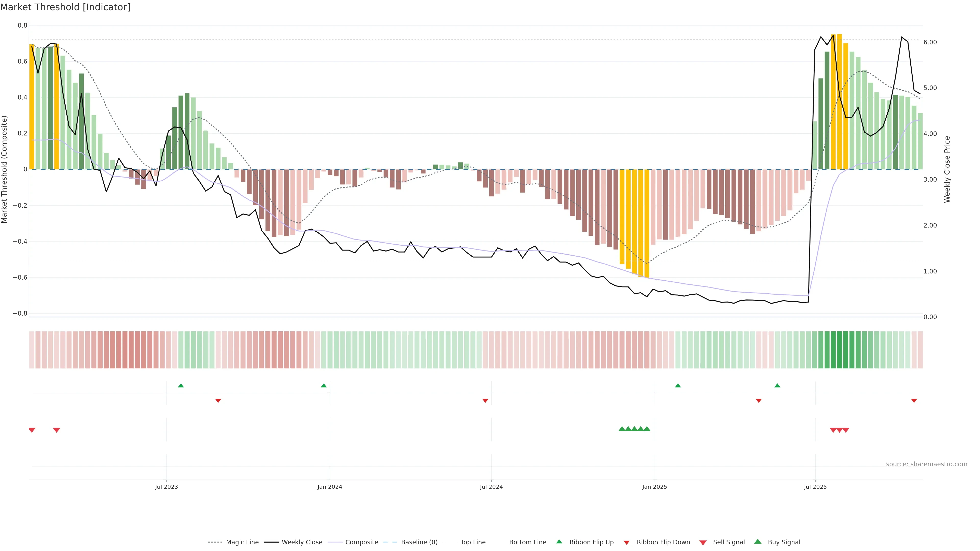Click the ribbon flip up marker after Jan 2025
This screenshot has width=980, height=551.
[x=678, y=386]
